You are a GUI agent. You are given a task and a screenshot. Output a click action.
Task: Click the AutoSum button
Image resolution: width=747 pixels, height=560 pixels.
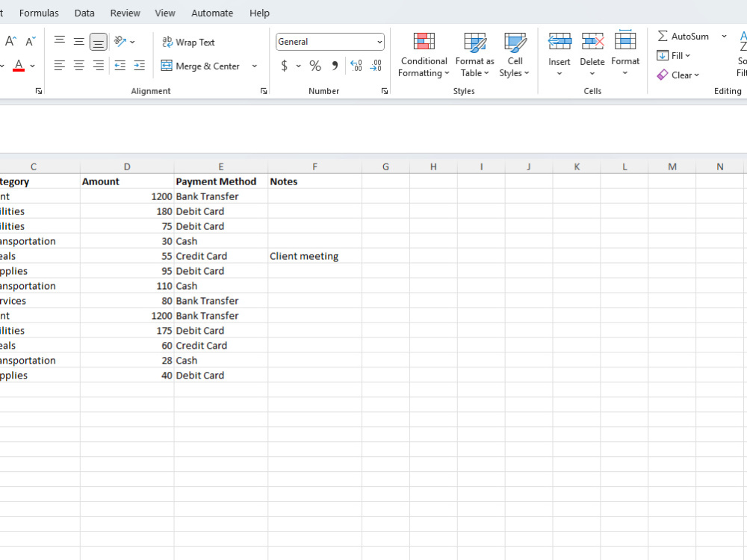[x=684, y=36]
